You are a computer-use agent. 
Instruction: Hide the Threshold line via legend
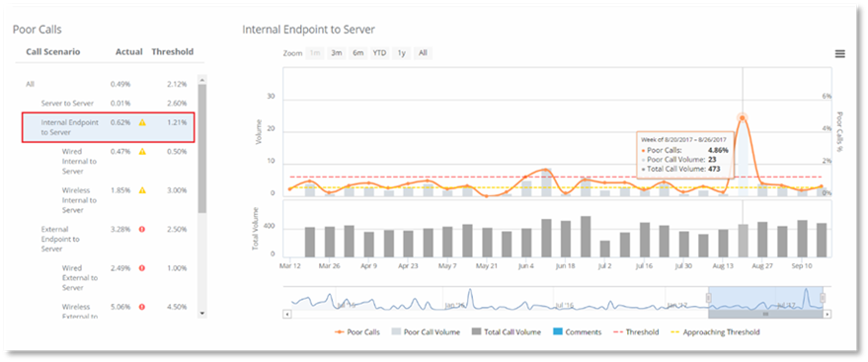636,332
